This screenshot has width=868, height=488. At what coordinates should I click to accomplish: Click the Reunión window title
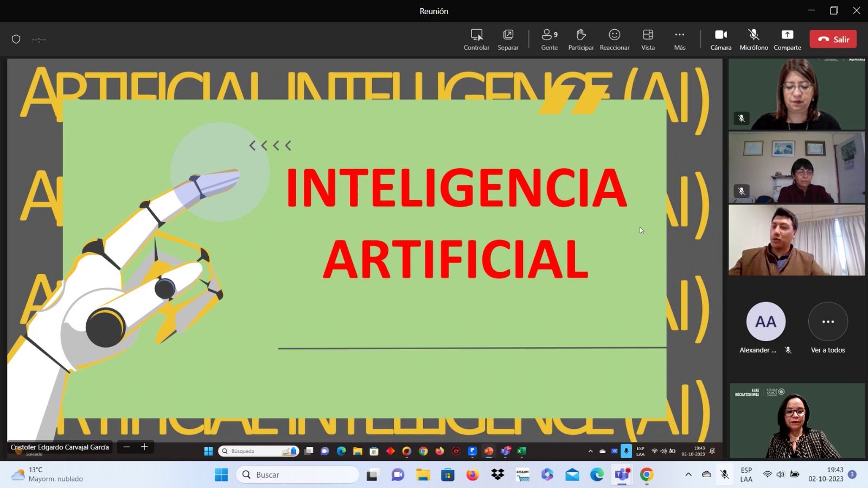tap(434, 11)
